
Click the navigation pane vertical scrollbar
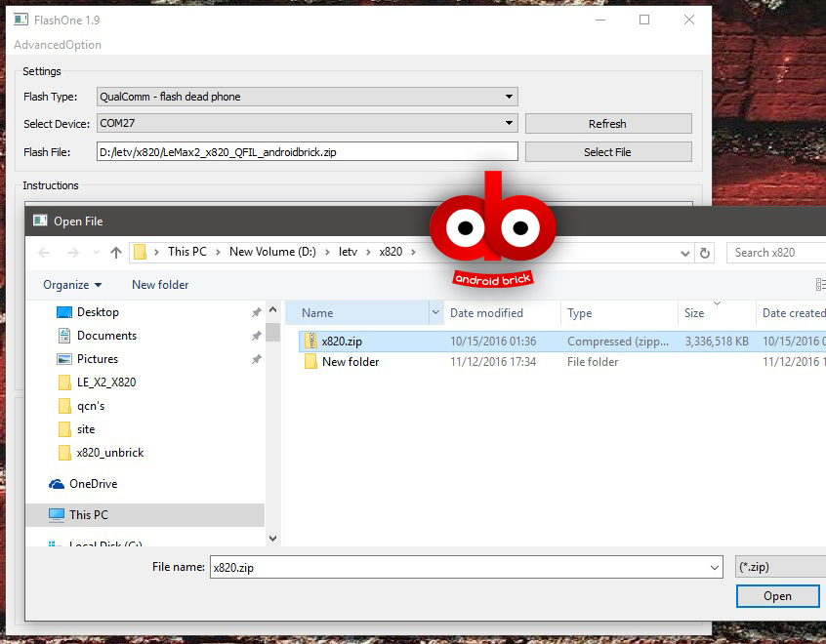point(272,429)
